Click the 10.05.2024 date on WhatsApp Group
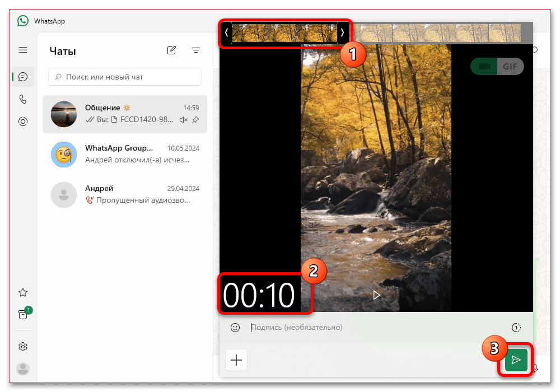 (x=183, y=148)
